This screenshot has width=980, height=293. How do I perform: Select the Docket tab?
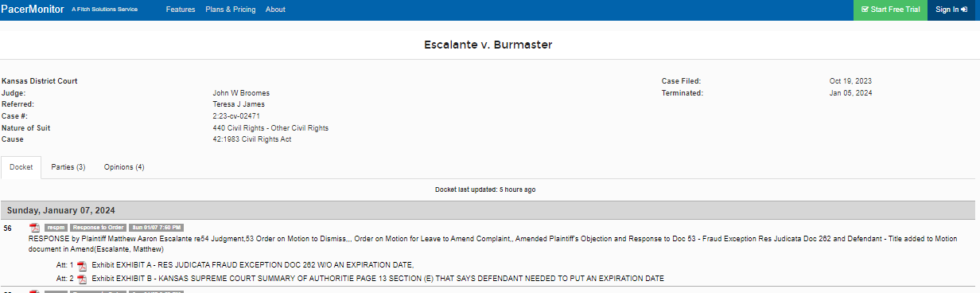pos(21,167)
